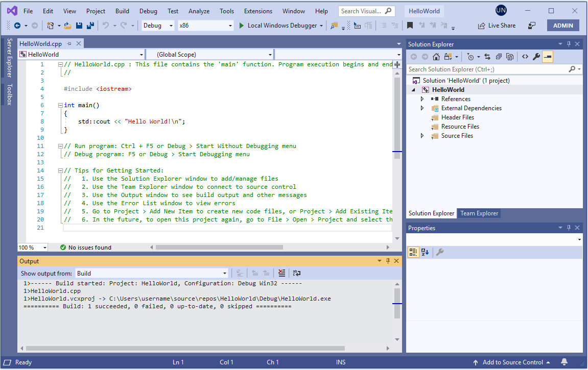Switch to the Team Explorer tab

pyautogui.click(x=479, y=213)
